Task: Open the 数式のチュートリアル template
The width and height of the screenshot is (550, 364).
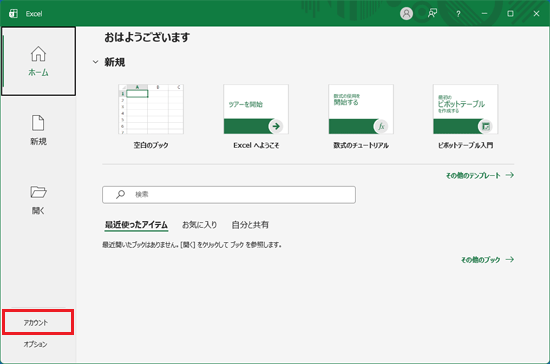Action: coord(361,109)
